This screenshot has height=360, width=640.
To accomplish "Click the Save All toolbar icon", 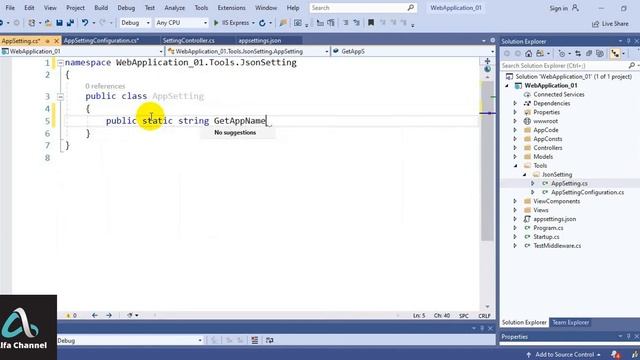I will (70, 23).
